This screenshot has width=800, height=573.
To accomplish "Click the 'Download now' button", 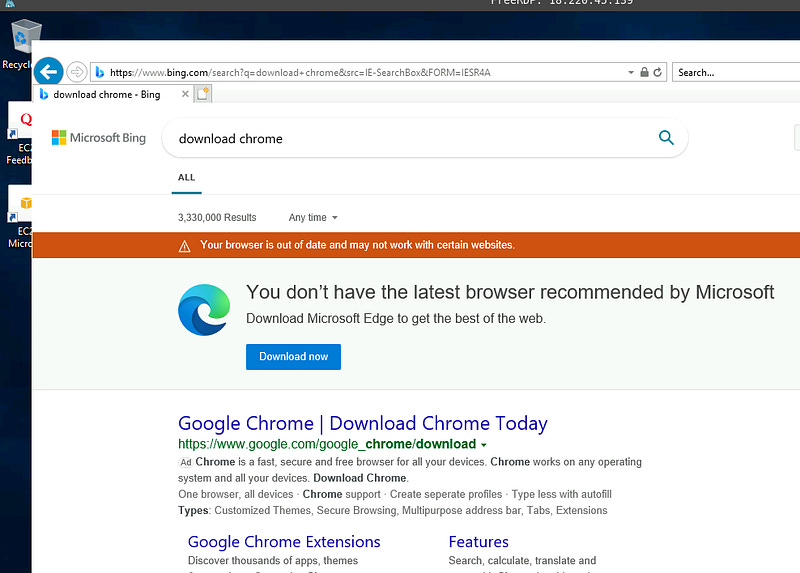I will 293,357.
